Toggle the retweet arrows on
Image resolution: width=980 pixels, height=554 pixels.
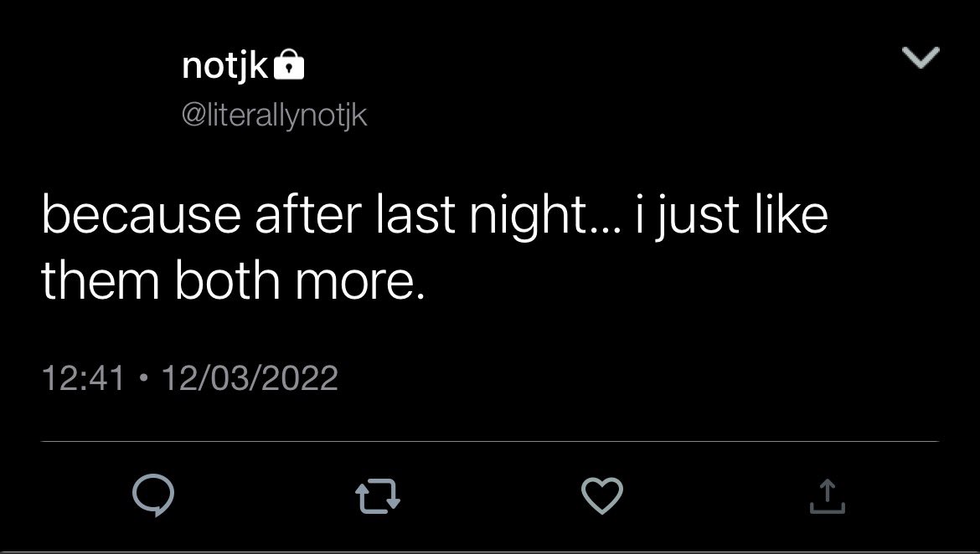point(378,496)
